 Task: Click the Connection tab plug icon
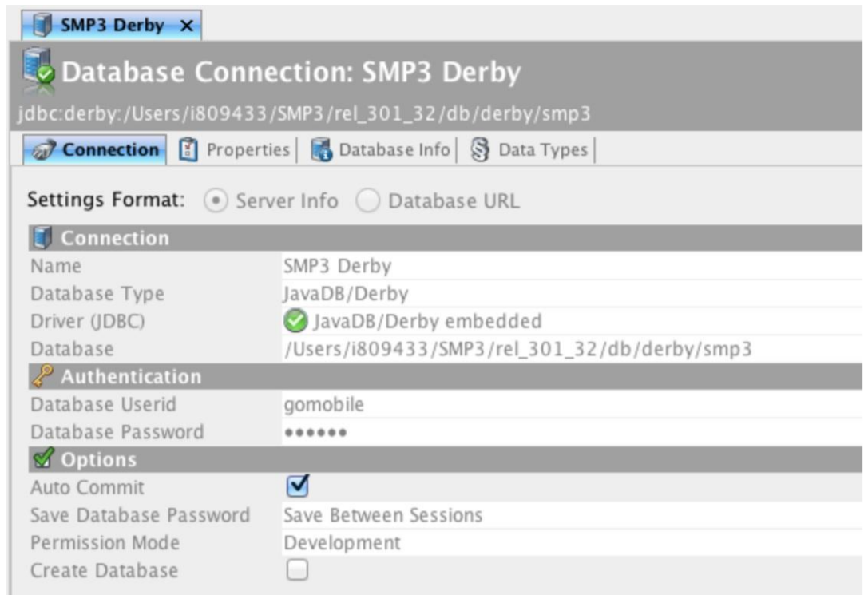click(44, 150)
